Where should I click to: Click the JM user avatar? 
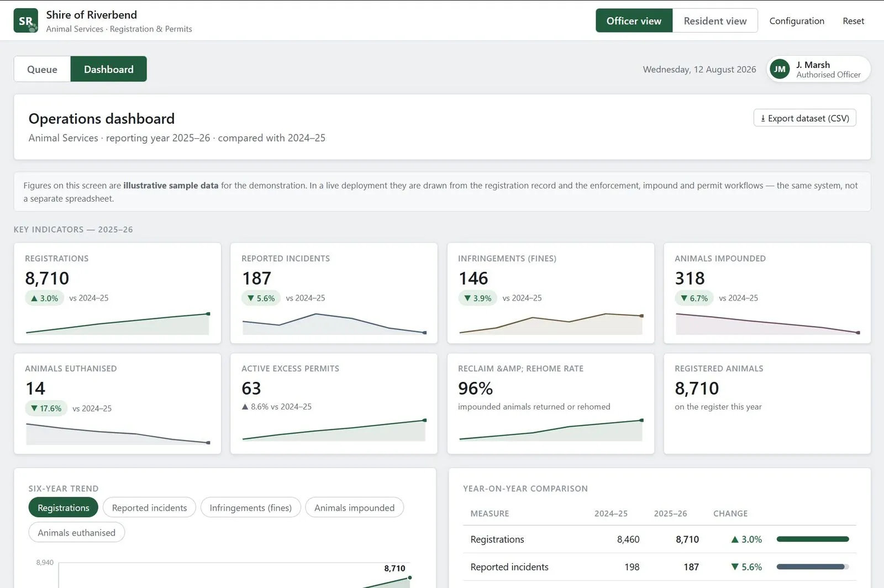[780, 69]
